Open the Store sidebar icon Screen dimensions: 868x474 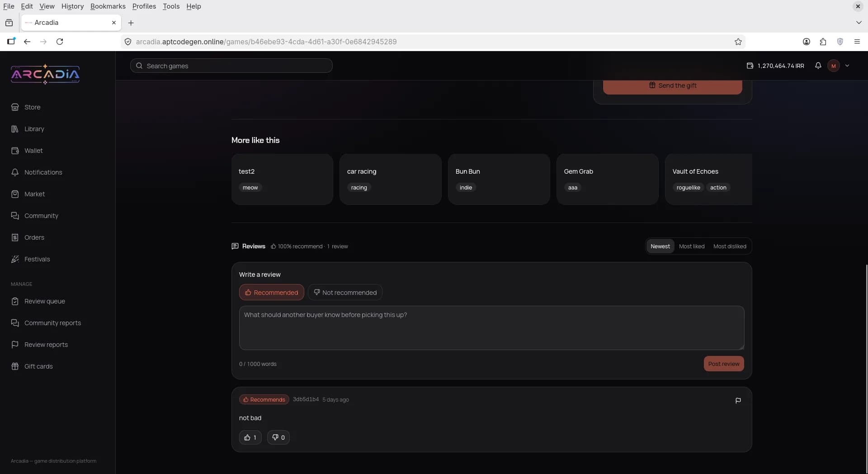pyautogui.click(x=15, y=107)
